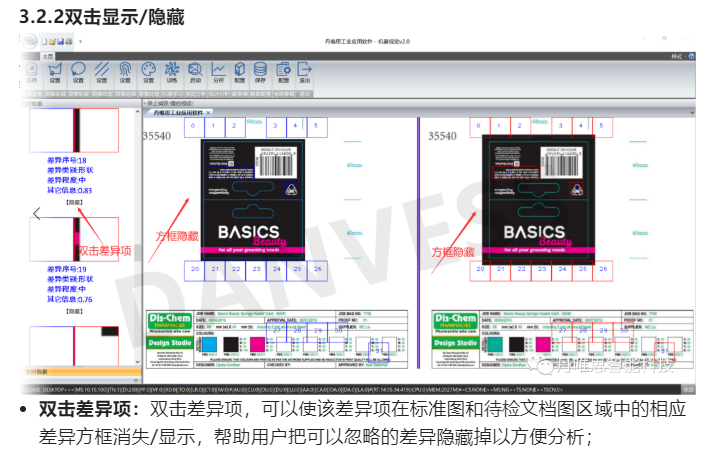Select the difference thumbnail for 差异序号:19
The height and width of the screenshot is (460, 706).
tap(74, 239)
